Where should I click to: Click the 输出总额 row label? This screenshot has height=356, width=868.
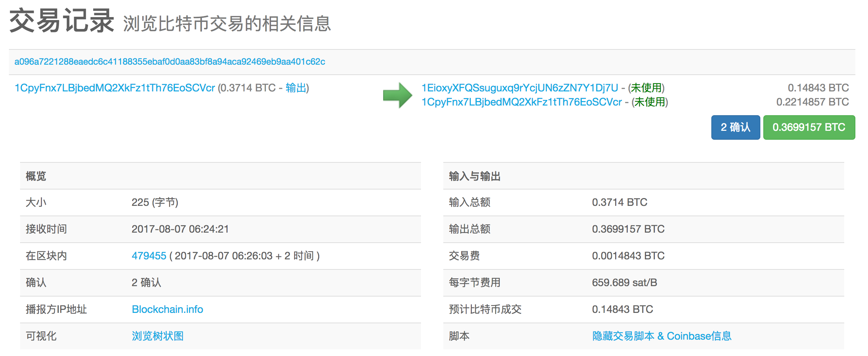tap(470, 229)
